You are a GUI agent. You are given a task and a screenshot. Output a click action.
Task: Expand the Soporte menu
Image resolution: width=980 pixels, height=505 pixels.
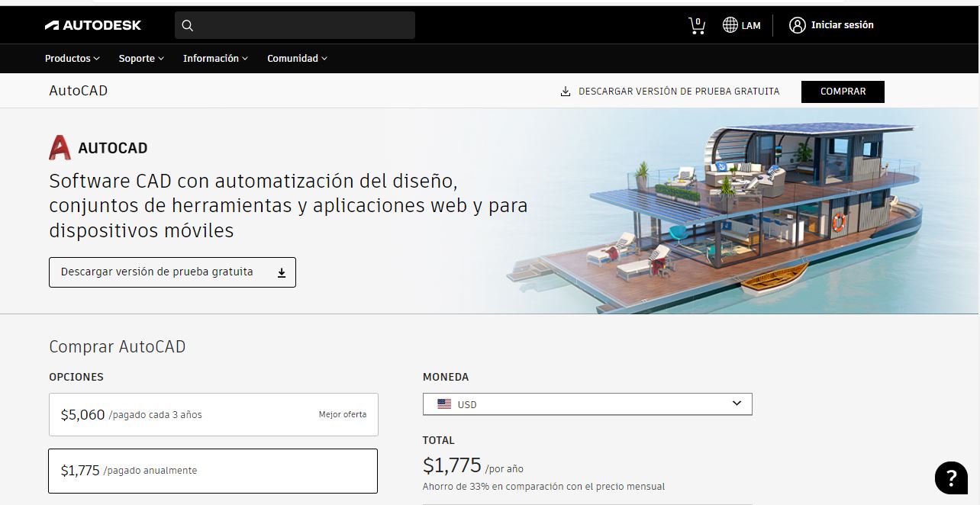coord(141,58)
